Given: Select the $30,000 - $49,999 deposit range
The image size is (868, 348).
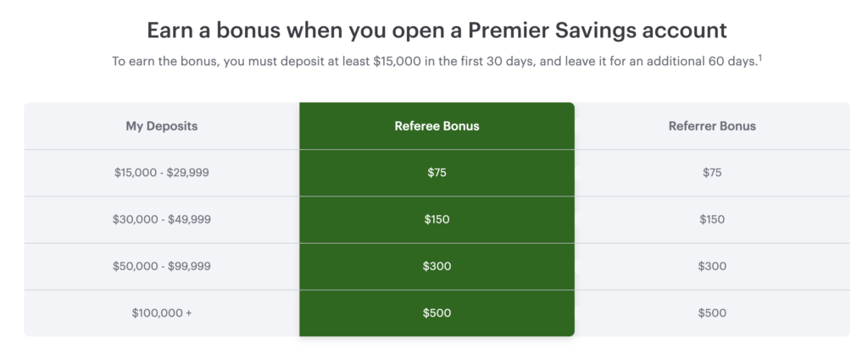Looking at the screenshot, I should coord(162,219).
